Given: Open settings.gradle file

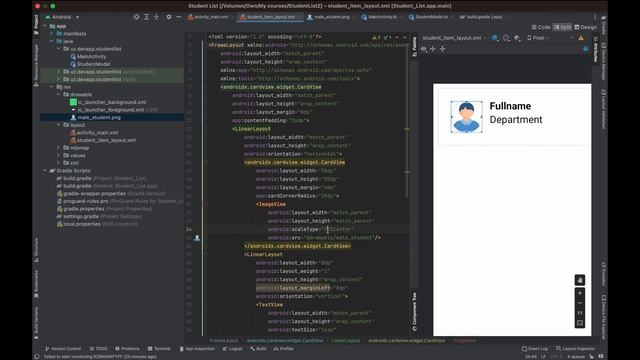Looking at the screenshot, I should click(99, 216).
